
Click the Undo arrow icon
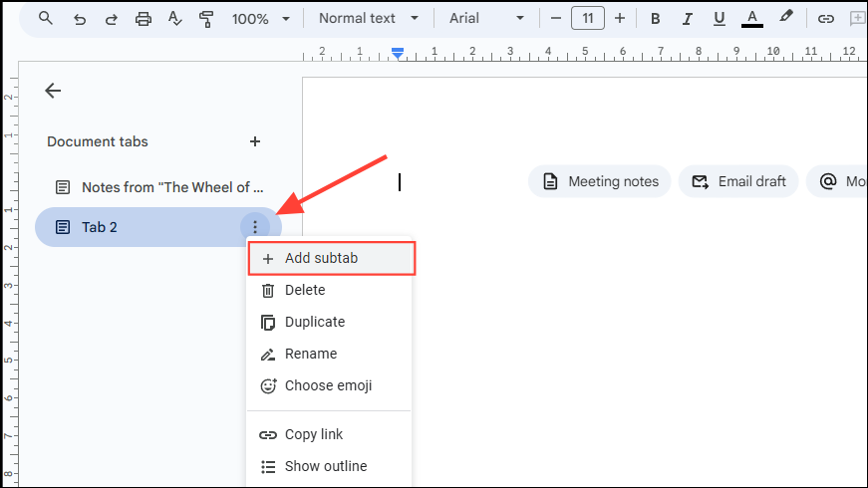click(79, 18)
